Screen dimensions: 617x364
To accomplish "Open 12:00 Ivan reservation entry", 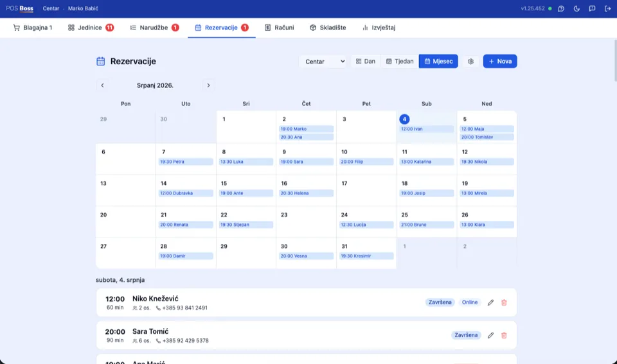I will tap(427, 129).
